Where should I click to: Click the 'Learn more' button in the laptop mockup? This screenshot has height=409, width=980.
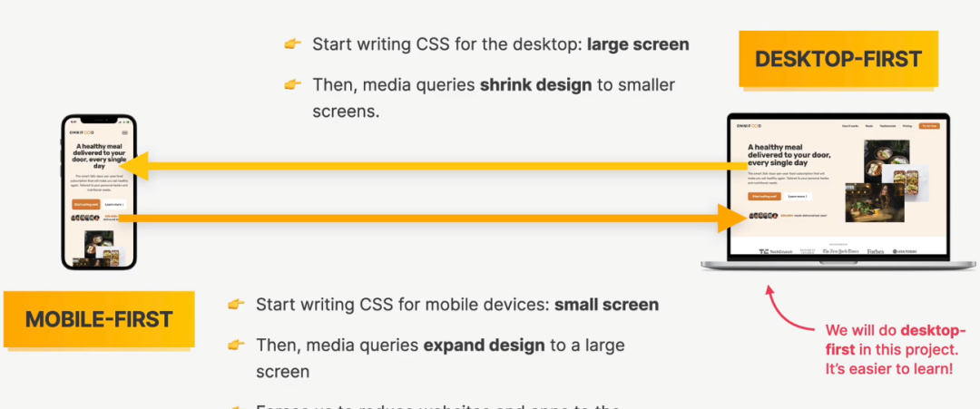pyautogui.click(x=798, y=196)
